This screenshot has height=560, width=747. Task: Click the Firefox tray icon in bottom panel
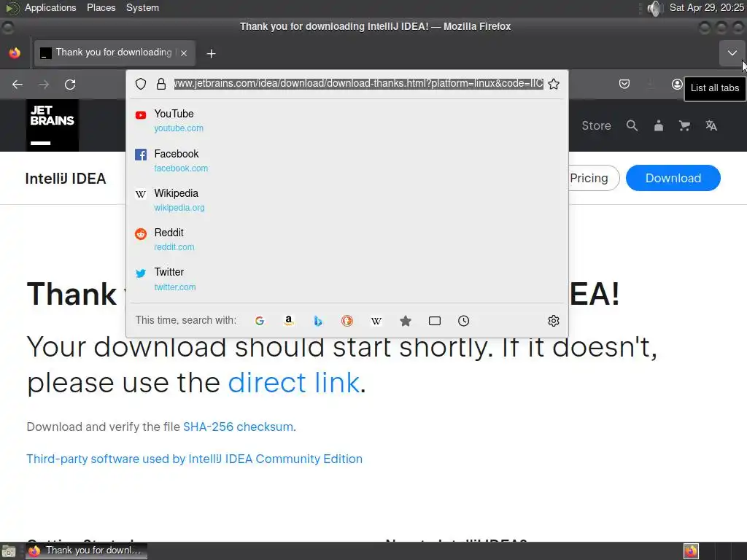pyautogui.click(x=691, y=551)
